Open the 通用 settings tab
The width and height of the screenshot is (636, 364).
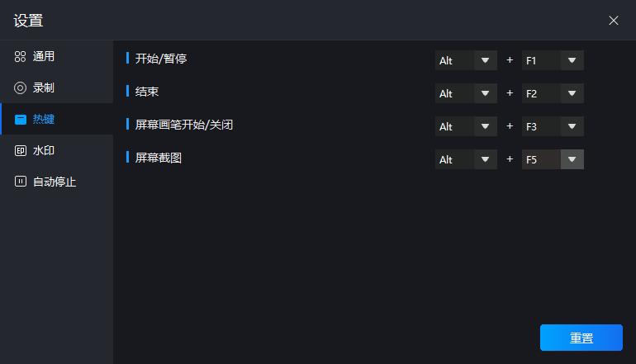pyautogui.click(x=44, y=56)
